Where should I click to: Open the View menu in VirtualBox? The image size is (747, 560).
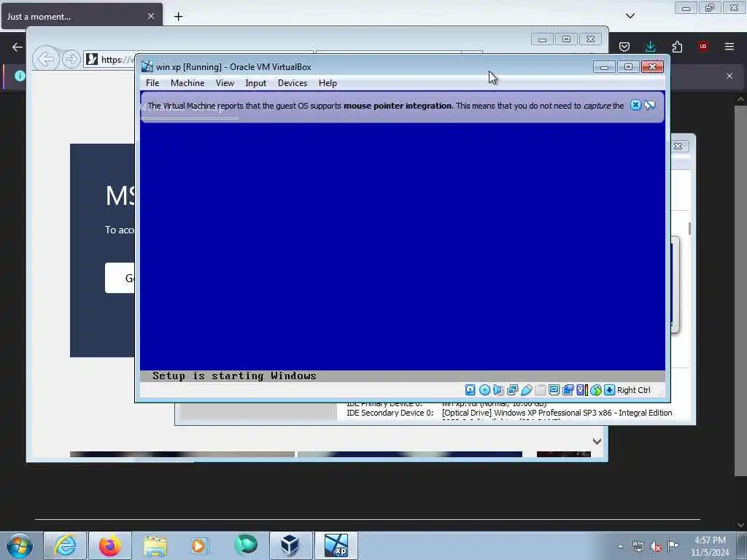(x=225, y=83)
